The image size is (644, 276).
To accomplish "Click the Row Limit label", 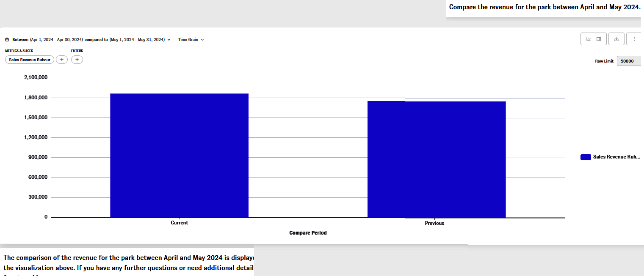I will click(604, 61).
